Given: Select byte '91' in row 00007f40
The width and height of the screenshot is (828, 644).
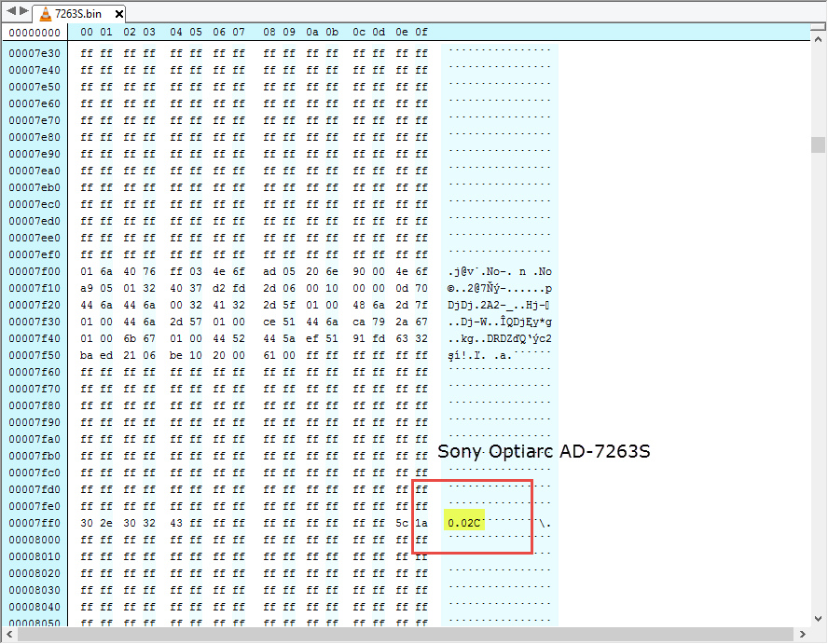Looking at the screenshot, I should 359,338.
